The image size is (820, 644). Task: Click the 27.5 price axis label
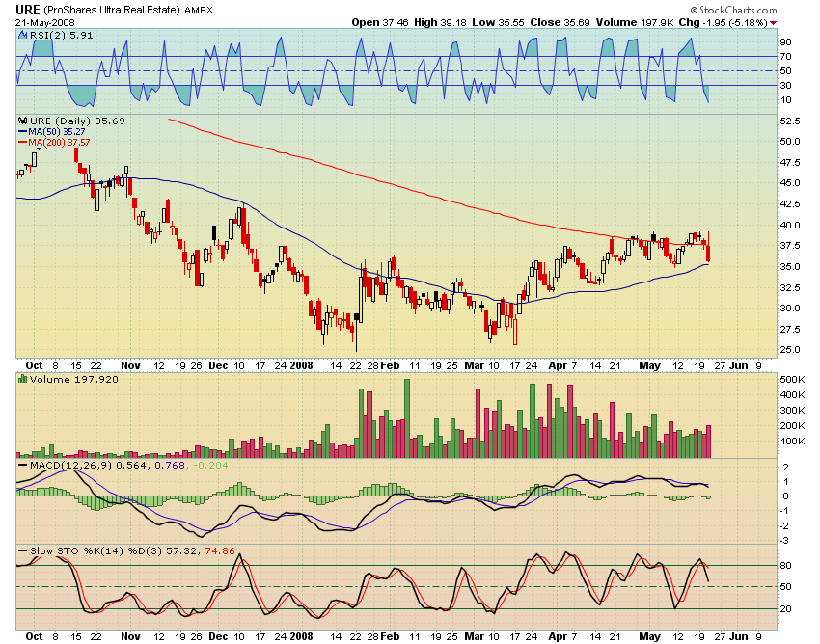coord(790,329)
